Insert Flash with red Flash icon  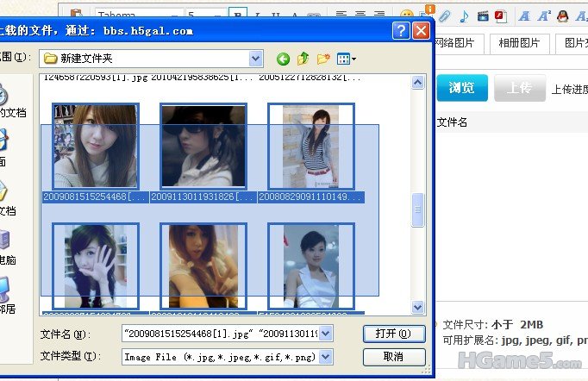click(x=501, y=16)
